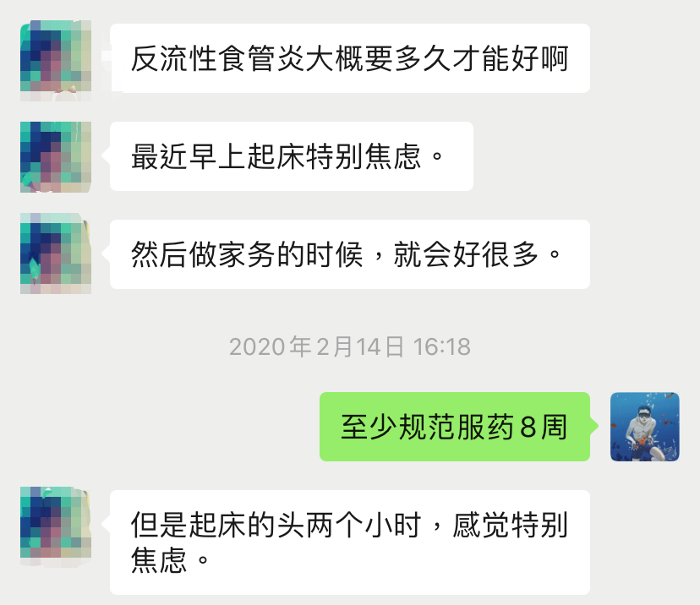Click 两个小时 text in last message
Image resolution: width=700 pixels, height=605 pixels.
[x=364, y=525]
